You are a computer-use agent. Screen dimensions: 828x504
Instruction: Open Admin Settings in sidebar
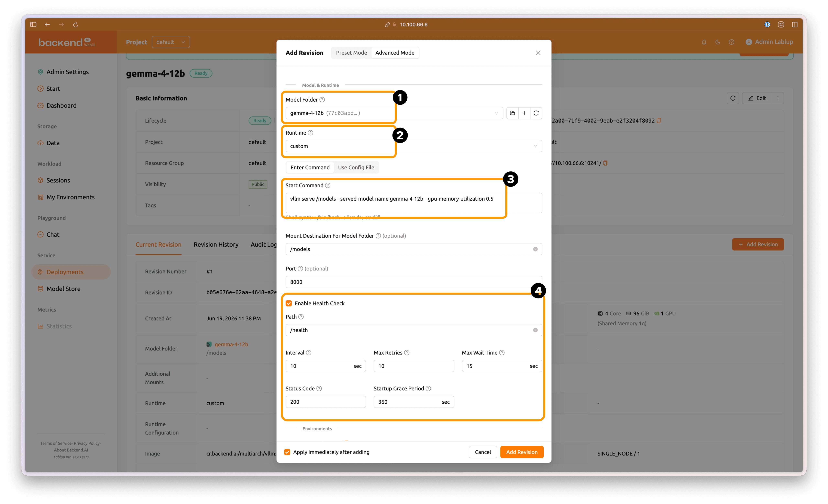(x=68, y=72)
